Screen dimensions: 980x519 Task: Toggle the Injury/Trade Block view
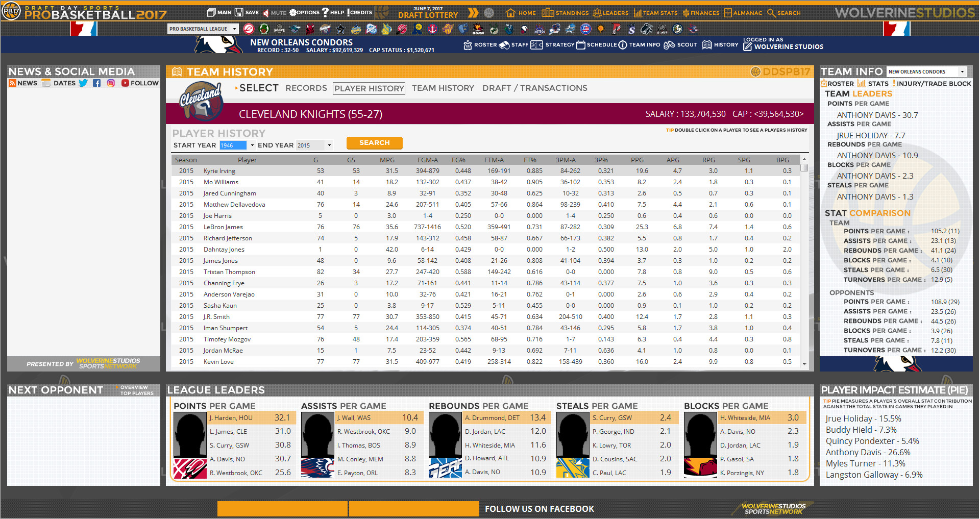[x=933, y=83]
